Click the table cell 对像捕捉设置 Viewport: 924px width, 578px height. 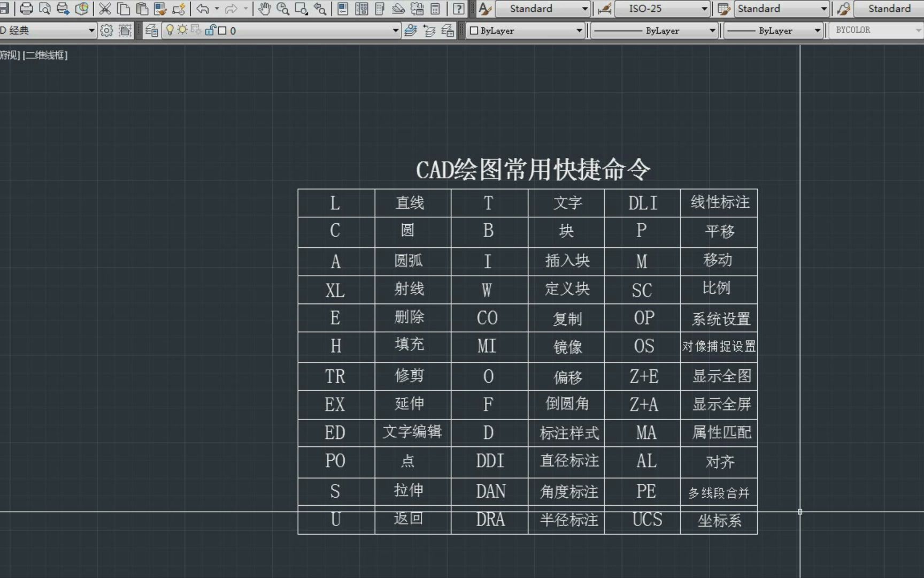point(719,346)
